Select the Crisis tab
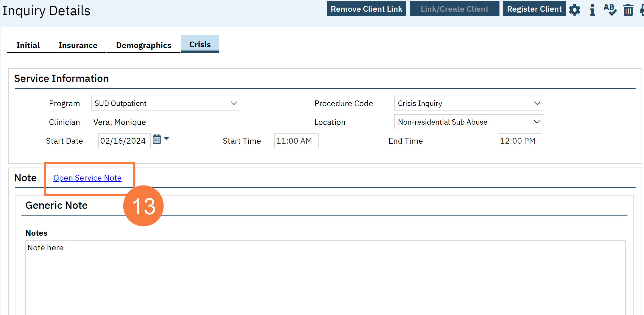Viewport: 644px width, 315px height. point(200,44)
